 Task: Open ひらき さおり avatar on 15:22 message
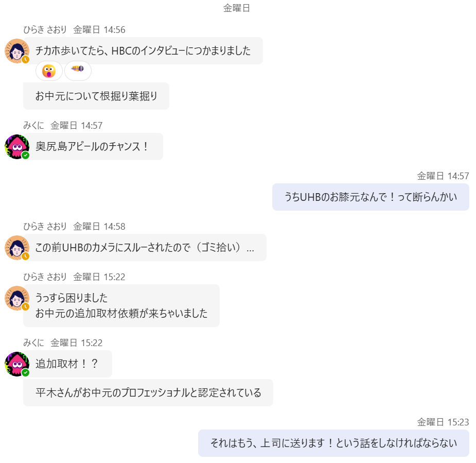click(x=17, y=298)
